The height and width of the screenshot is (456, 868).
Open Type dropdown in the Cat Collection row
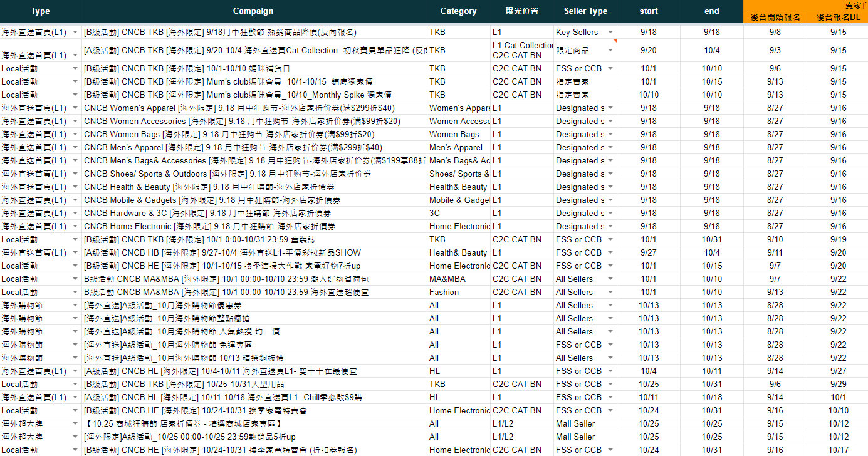[75, 55]
